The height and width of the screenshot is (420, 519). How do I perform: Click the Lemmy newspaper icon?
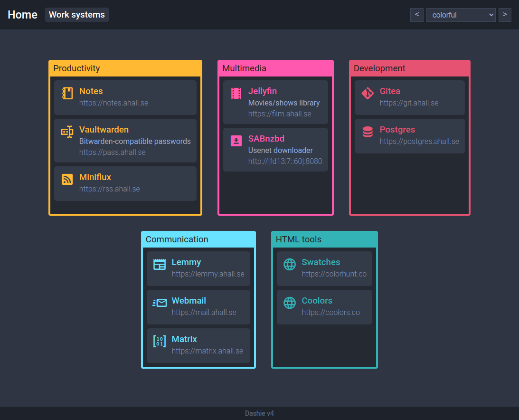(x=160, y=264)
